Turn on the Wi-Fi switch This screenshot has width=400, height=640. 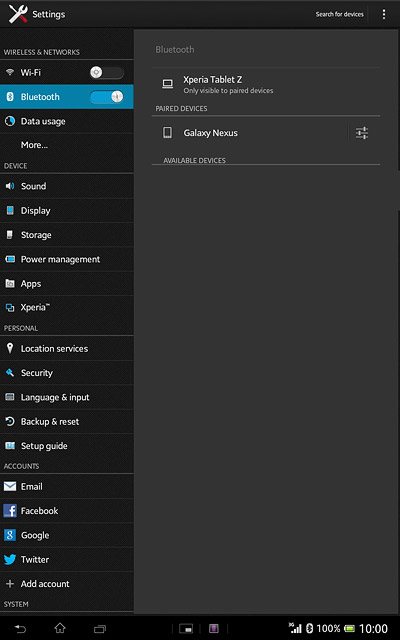(107, 73)
